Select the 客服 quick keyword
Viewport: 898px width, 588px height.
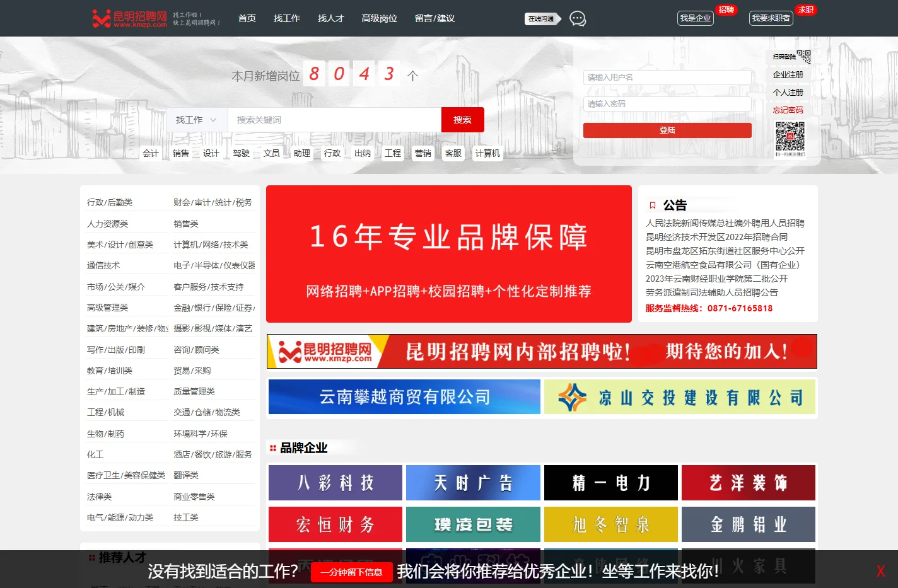(453, 153)
